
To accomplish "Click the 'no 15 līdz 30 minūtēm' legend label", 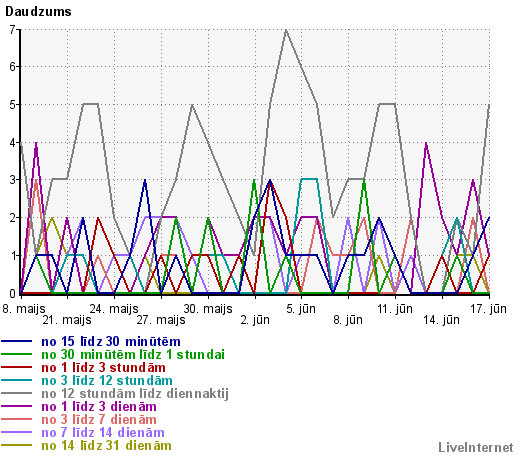I will 111,342.
